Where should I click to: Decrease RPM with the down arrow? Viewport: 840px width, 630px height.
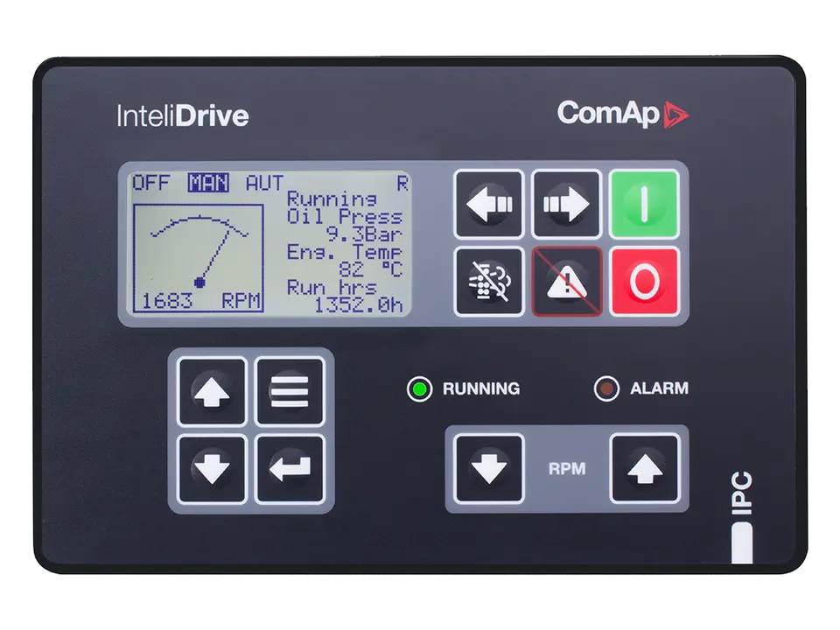tap(488, 469)
